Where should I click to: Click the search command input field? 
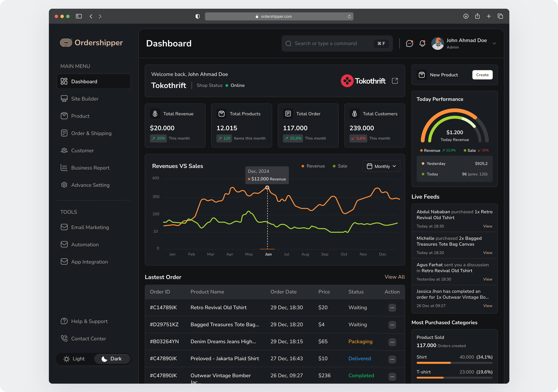tap(326, 44)
